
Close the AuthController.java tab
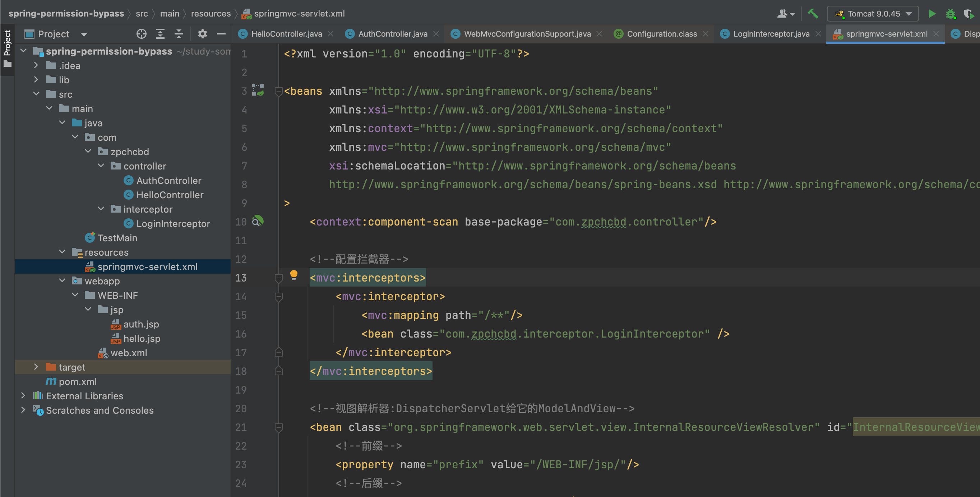tap(436, 34)
